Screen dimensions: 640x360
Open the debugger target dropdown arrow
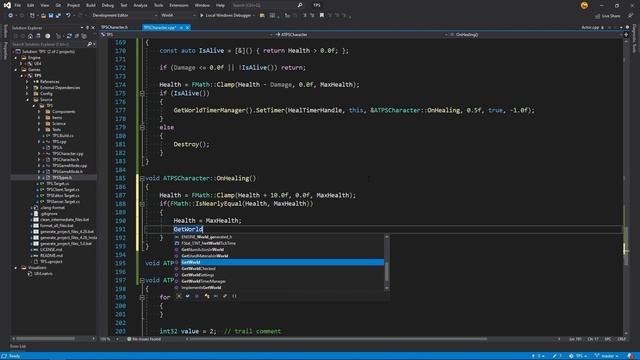click(x=254, y=16)
